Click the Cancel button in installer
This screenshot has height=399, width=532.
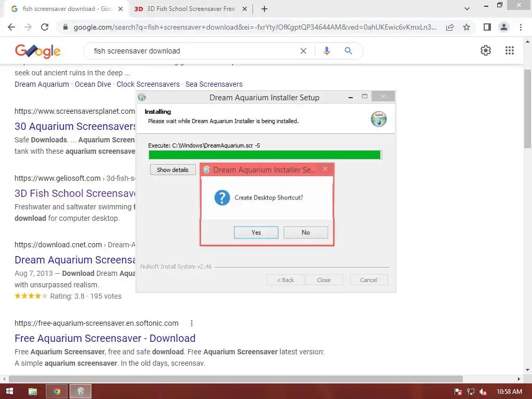click(x=368, y=280)
